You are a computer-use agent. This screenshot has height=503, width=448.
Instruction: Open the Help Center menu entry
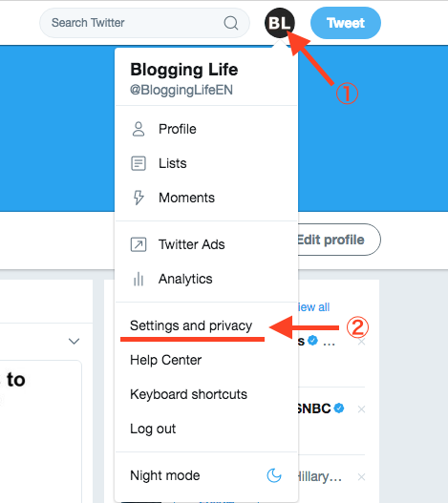point(165,360)
